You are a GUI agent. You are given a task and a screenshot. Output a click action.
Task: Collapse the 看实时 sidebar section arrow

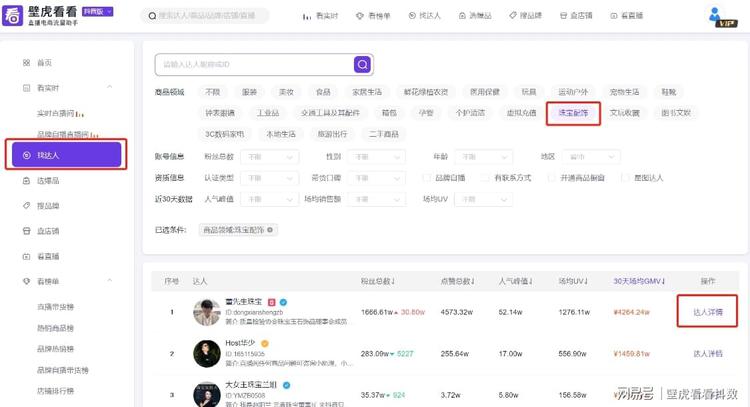pyautogui.click(x=110, y=88)
